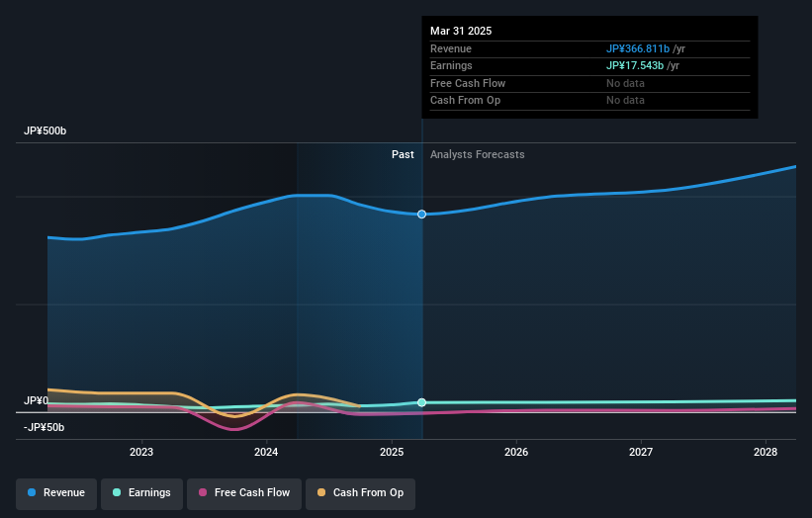Click the Mar 31 2025 tooltip date
This screenshot has width=812, height=518.
pos(461,31)
